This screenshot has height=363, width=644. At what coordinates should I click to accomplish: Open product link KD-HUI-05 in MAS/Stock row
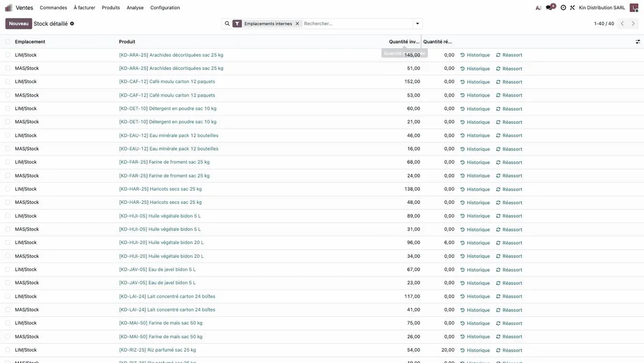(x=160, y=229)
